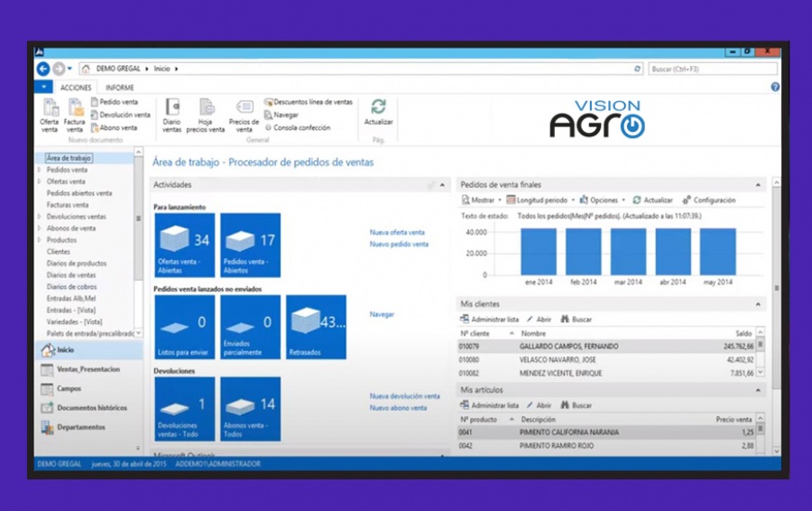This screenshot has width=812, height=511.
Task: Select the customer row GALLARDO CAMPOS, FERNANDO
Action: point(606,346)
